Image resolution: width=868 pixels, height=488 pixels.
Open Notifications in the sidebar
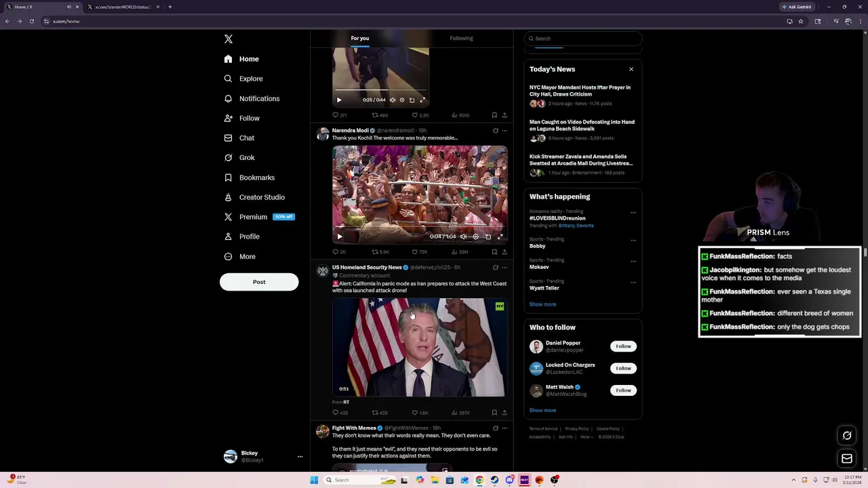(x=252, y=98)
